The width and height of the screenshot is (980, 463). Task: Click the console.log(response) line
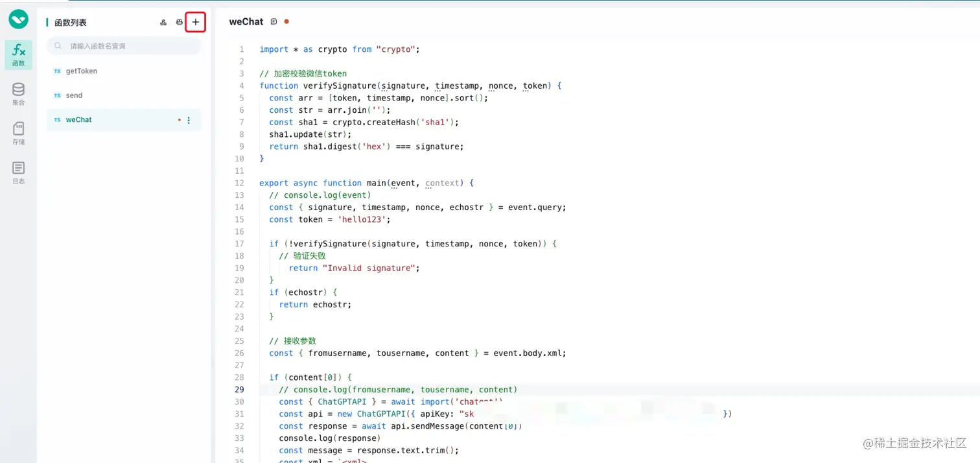(x=330, y=438)
